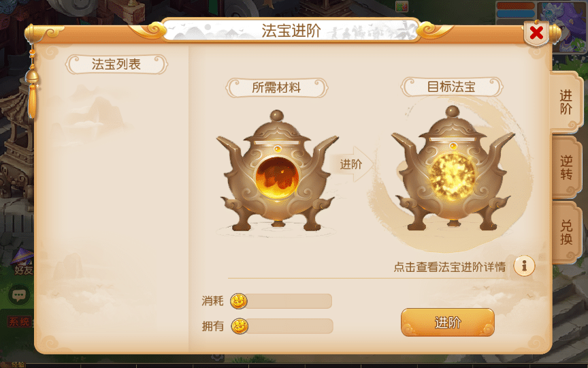Viewport: 588px width, 368px height.
Task: Click the 点击查看法宝进阶详情 text
Action: pyautogui.click(x=450, y=267)
